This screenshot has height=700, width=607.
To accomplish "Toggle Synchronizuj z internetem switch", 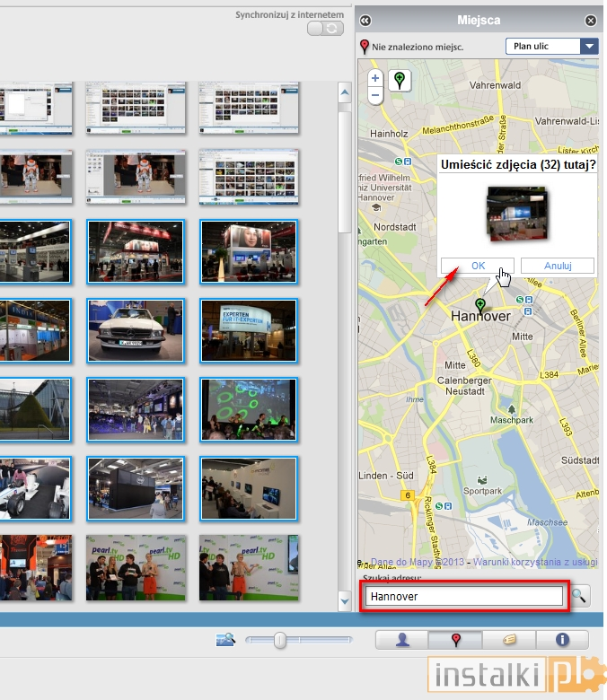I will coord(325,29).
